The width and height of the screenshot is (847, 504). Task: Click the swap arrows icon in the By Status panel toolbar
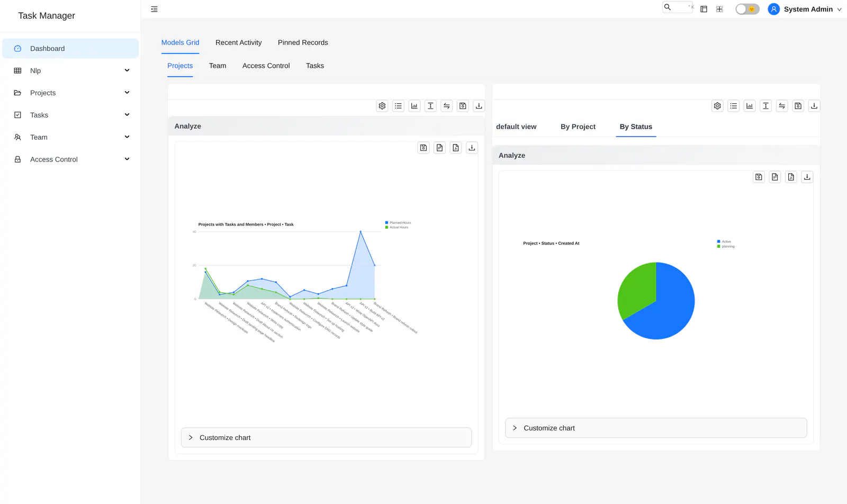(782, 106)
